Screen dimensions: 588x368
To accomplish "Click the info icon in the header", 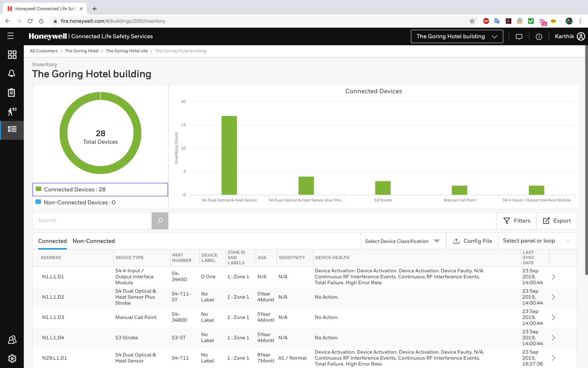I will click(x=539, y=37).
